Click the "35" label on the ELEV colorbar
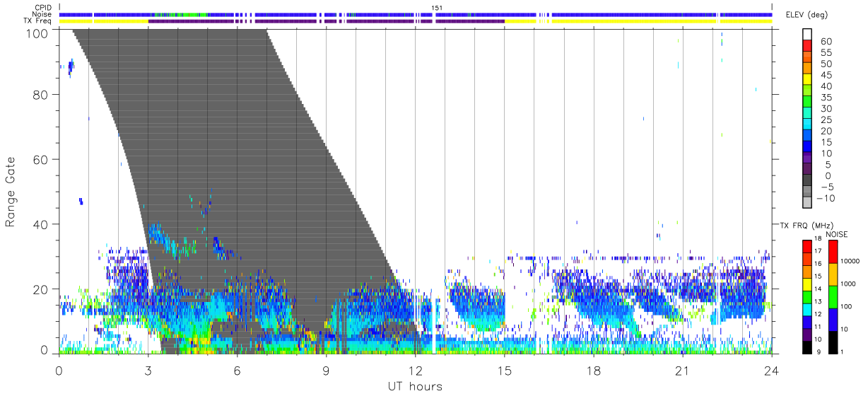The height and width of the screenshot is (401, 868). point(826,98)
